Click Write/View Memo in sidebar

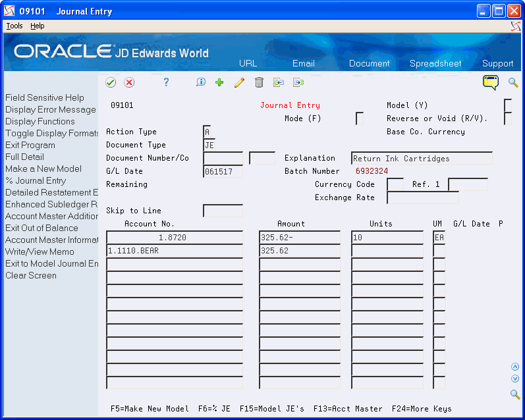[x=40, y=251]
